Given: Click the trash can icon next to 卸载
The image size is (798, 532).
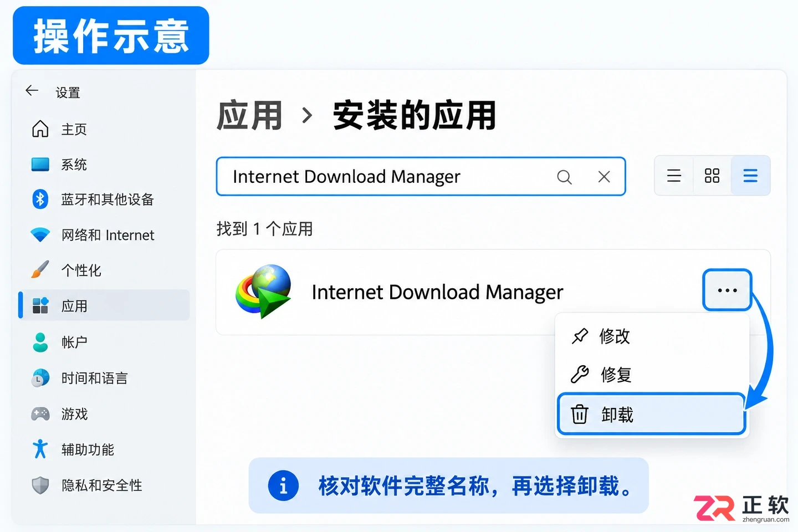Looking at the screenshot, I should (x=580, y=414).
